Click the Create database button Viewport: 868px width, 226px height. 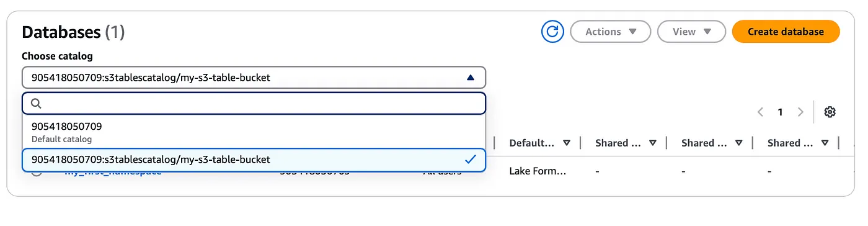[786, 32]
